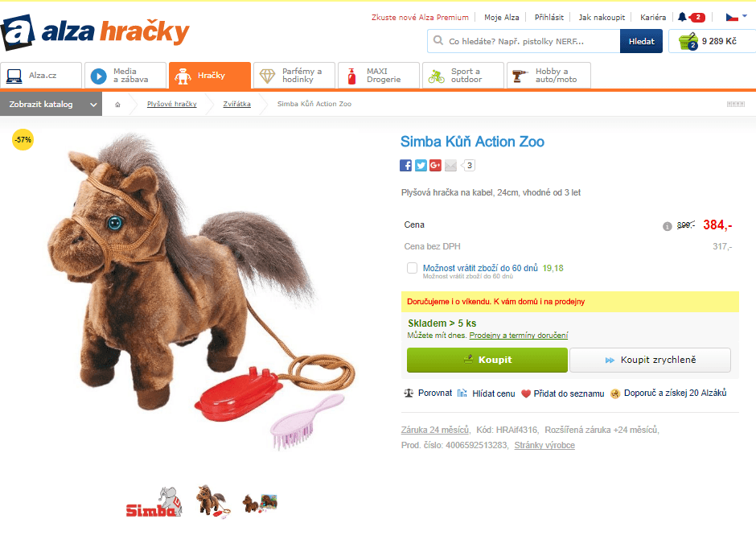This screenshot has width=756, height=548.
Task: Open notifications bell icon
Action: 682,18
